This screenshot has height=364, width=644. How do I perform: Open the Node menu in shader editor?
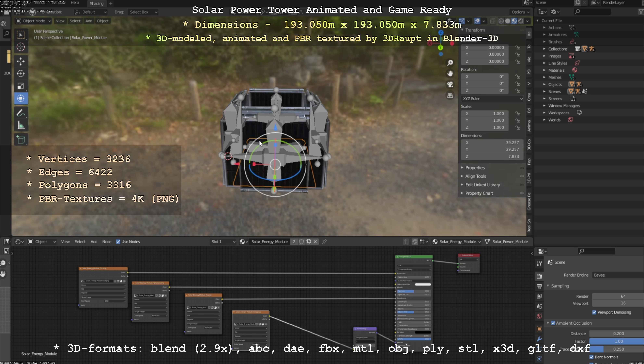pyautogui.click(x=107, y=242)
